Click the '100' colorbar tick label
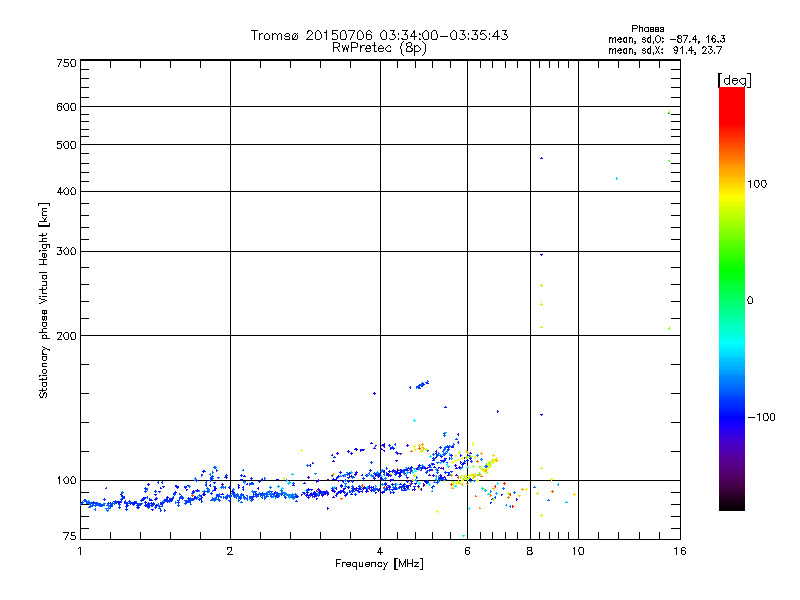 point(757,184)
